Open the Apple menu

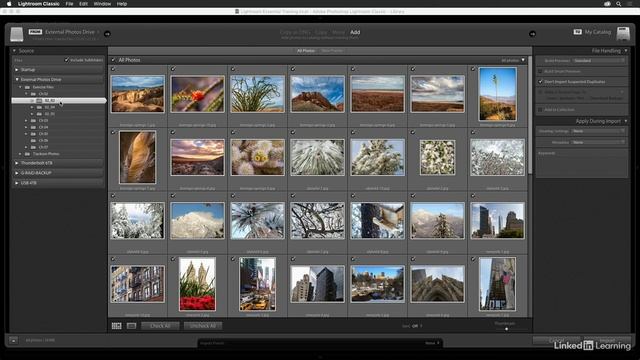[x=9, y=4]
